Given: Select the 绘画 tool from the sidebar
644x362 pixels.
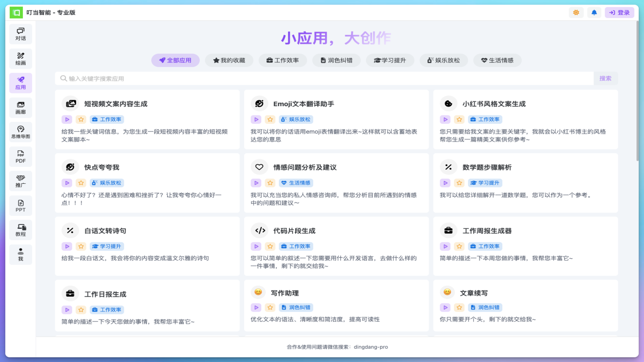Looking at the screenshot, I should [21, 58].
